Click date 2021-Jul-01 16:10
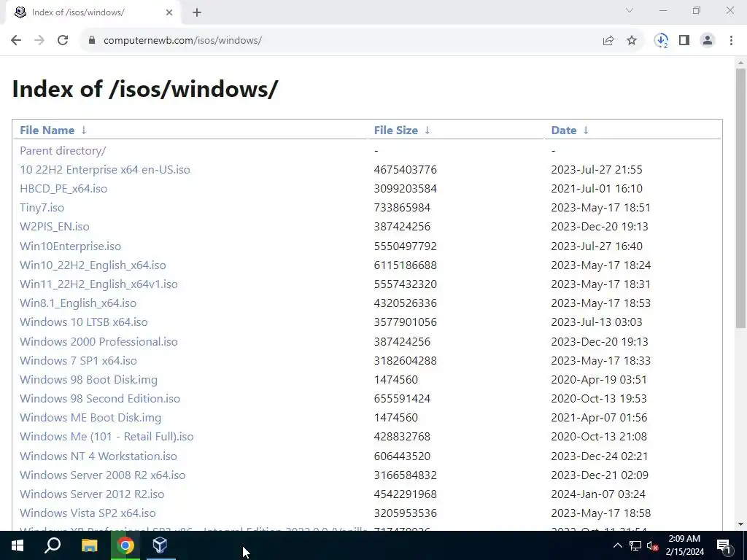The height and width of the screenshot is (560, 747). click(x=597, y=189)
